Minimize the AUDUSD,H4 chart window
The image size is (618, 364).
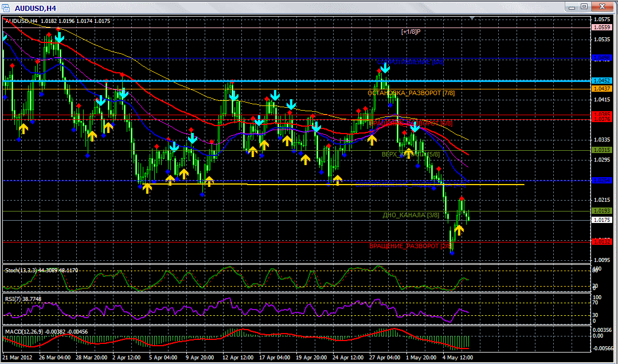click(572, 6)
